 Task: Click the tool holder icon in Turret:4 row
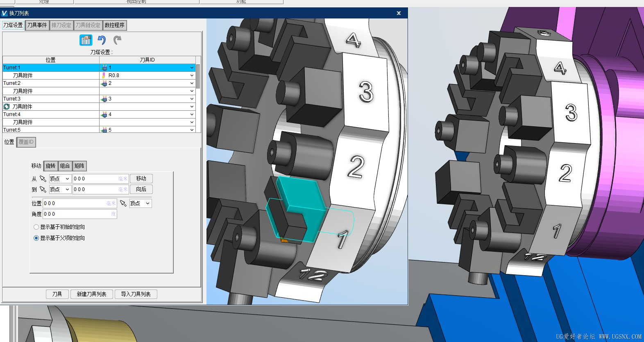click(x=104, y=114)
